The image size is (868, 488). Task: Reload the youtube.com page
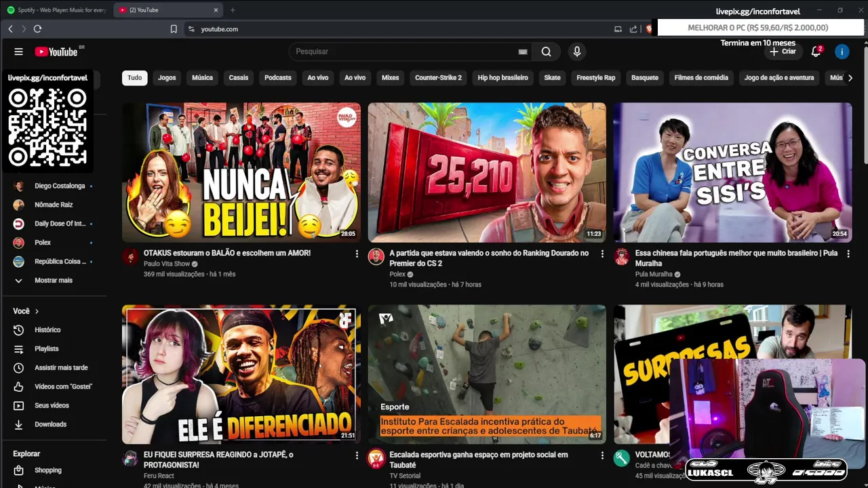(37, 29)
